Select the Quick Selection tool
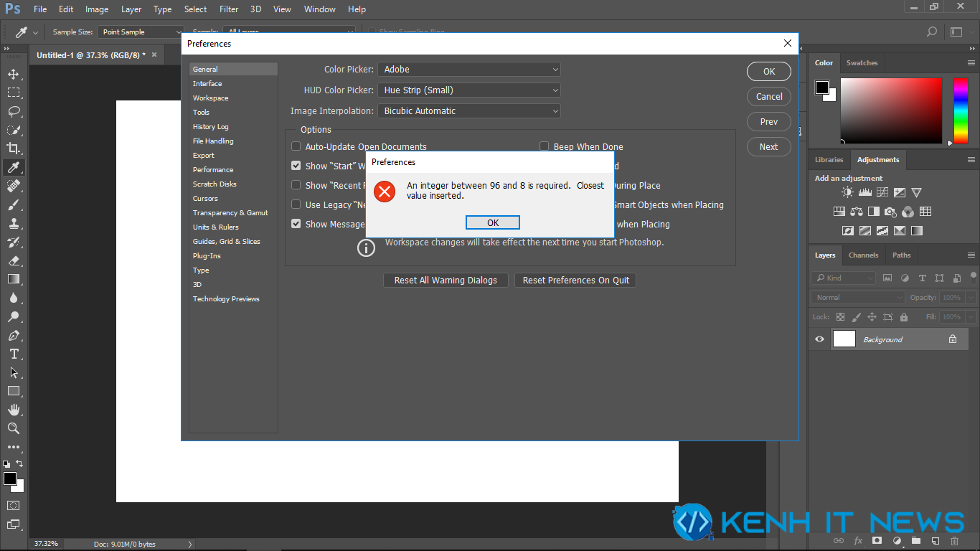The width and height of the screenshot is (980, 551). coord(13,130)
